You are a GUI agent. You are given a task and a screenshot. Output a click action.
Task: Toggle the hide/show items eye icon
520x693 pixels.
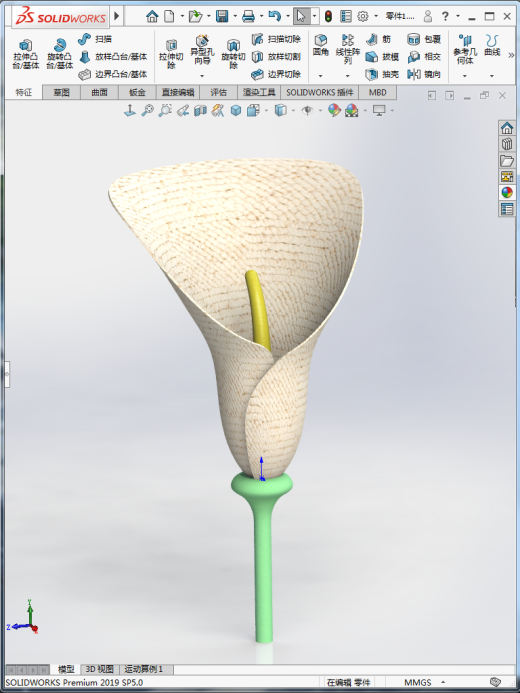(x=307, y=110)
